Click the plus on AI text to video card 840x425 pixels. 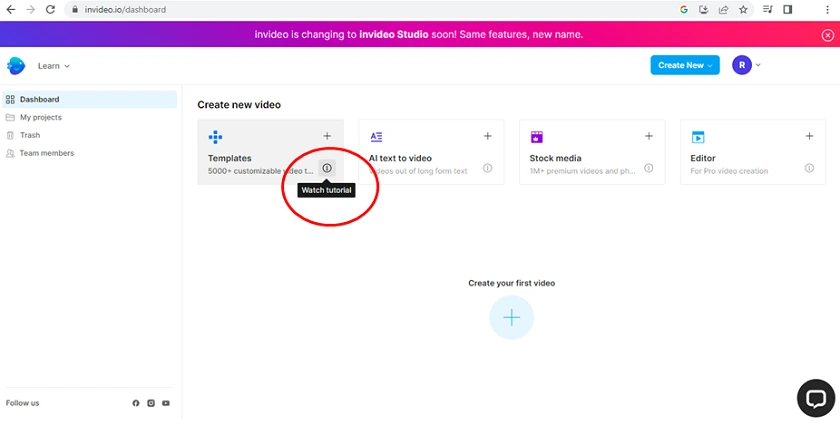click(488, 136)
